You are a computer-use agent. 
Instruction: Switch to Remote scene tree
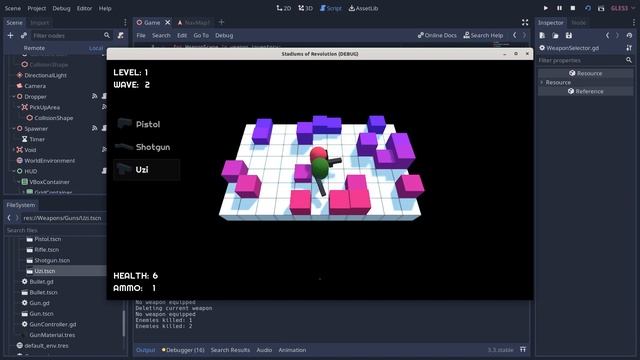coord(34,48)
